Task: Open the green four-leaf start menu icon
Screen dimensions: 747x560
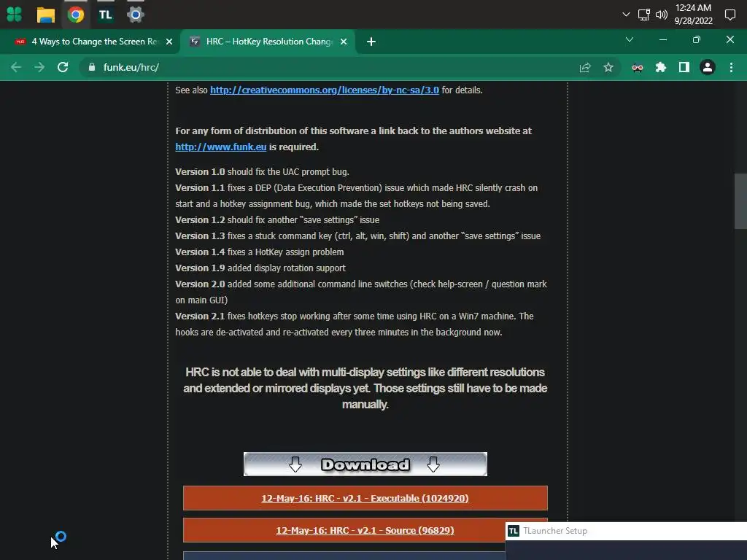Action: [15, 15]
